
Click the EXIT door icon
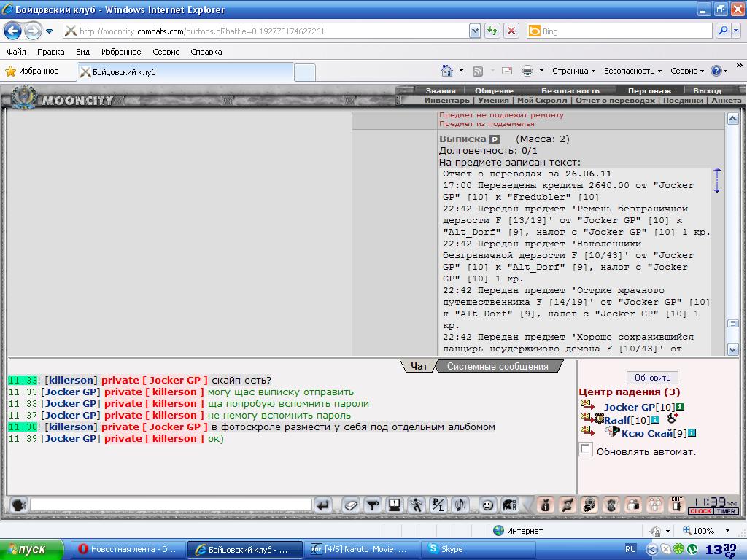click(676, 505)
